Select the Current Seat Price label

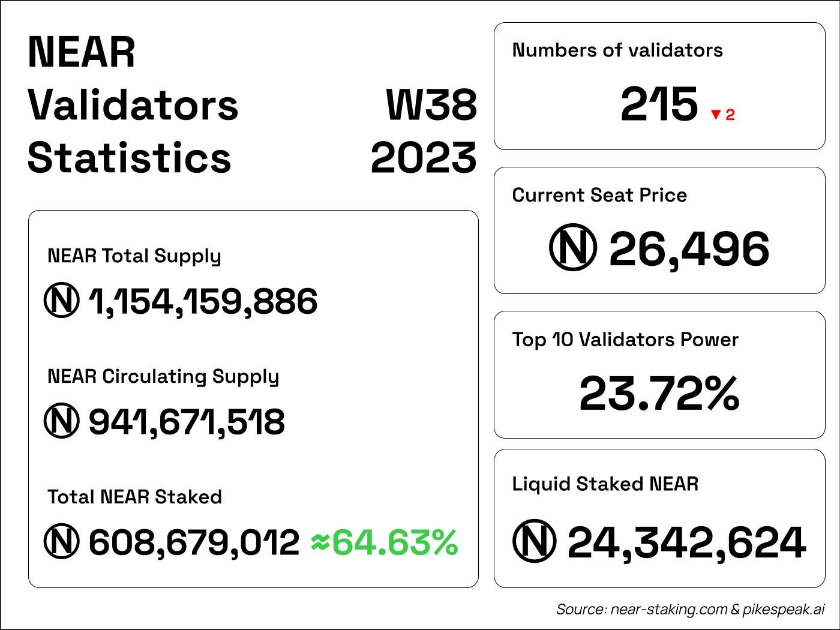[599, 195]
